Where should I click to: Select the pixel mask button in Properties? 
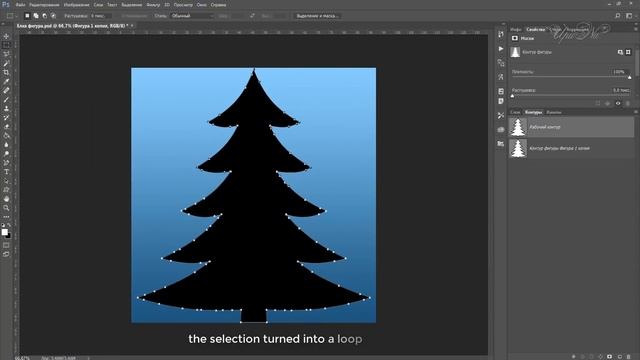[620, 52]
